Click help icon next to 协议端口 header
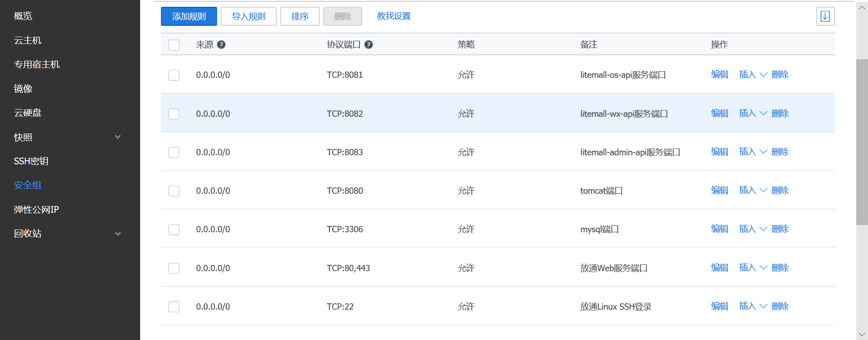The image size is (868, 340). (368, 44)
